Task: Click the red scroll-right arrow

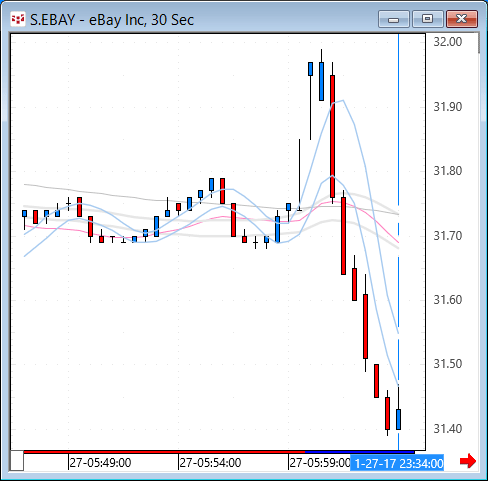Action: (x=468, y=461)
